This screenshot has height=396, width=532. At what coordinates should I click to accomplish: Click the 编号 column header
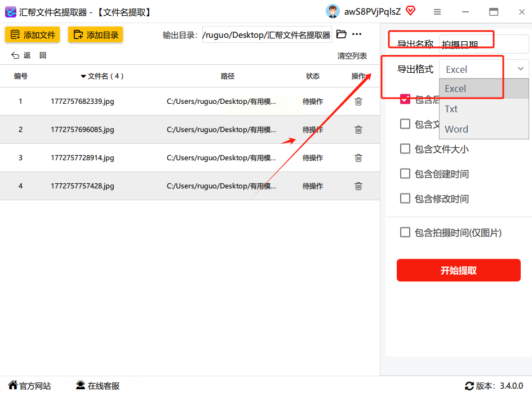coord(21,76)
